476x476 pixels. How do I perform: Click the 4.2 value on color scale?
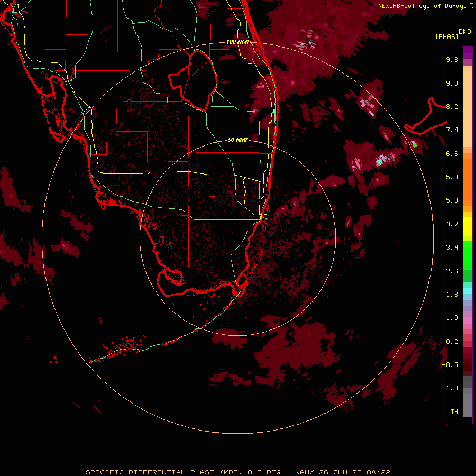click(x=452, y=224)
